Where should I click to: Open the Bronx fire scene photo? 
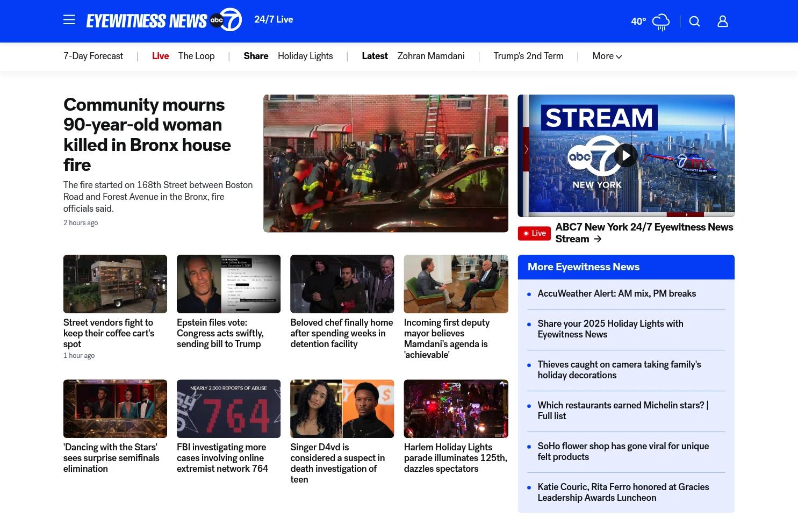click(386, 163)
